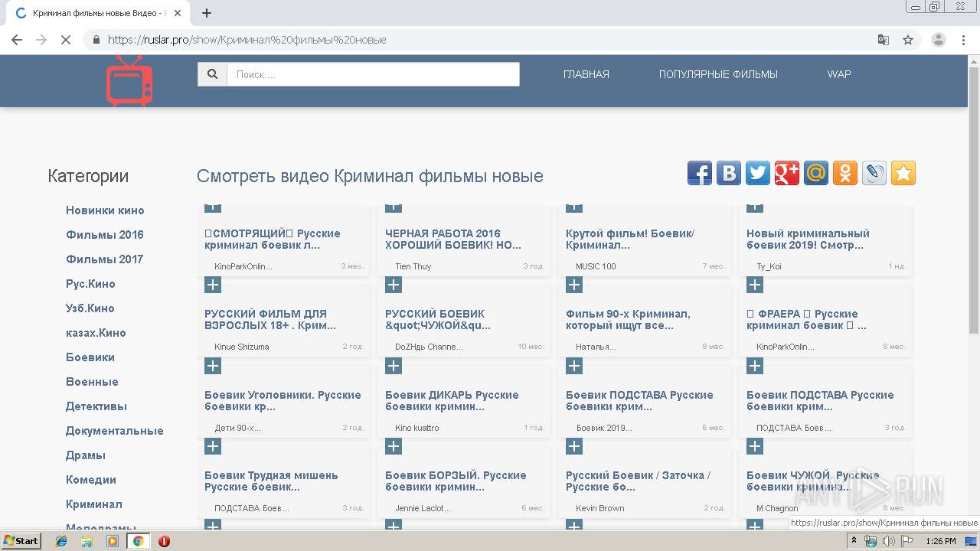Open ЧЕРНАЯ РАБОТА 2016 ХОРОШИЙ БОЕВИК video
The width and height of the screenshot is (980, 551).
coord(453,240)
